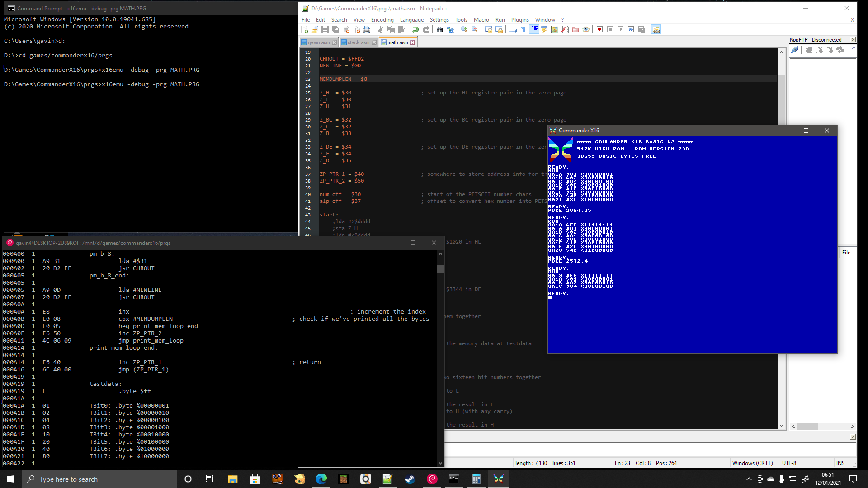This screenshot has height=488, width=868.
Task: Click the taskbar search box
Action: [99, 479]
